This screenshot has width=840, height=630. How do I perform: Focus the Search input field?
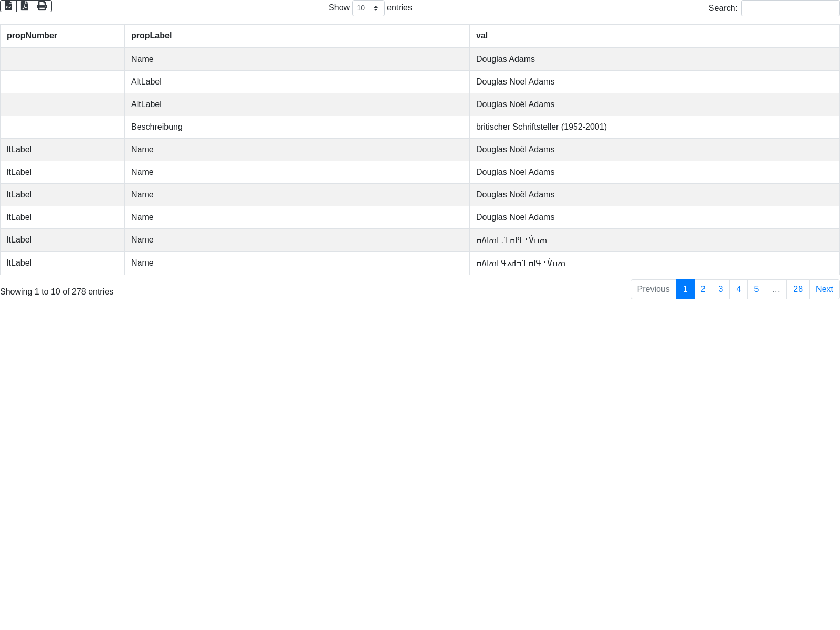pyautogui.click(x=790, y=8)
